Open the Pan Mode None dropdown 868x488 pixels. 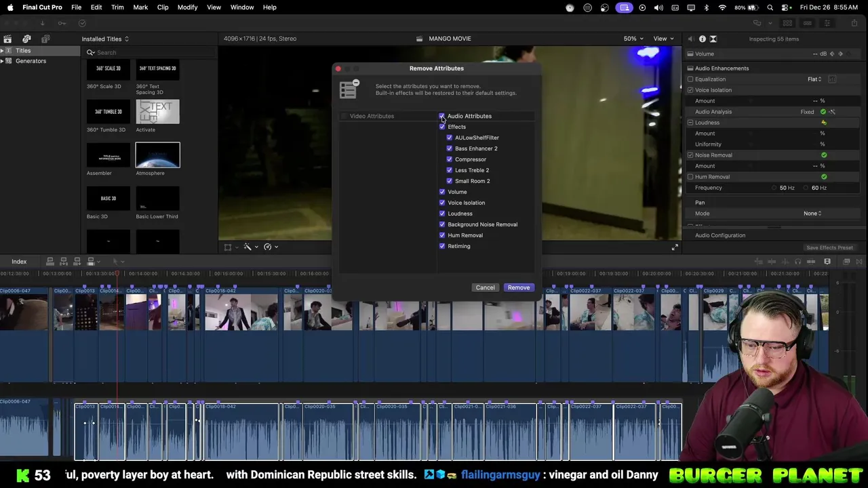tap(812, 213)
